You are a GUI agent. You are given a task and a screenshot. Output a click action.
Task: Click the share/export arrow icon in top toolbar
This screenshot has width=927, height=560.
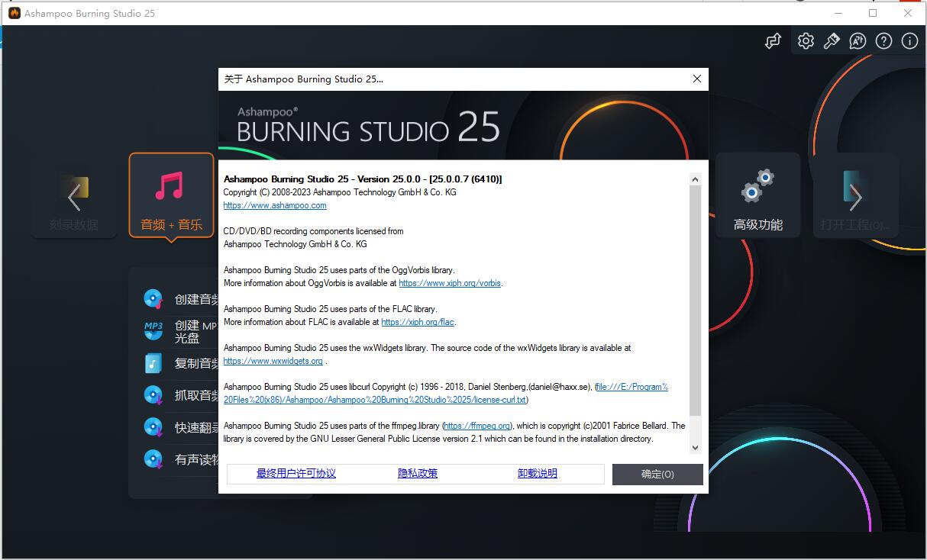click(x=773, y=41)
